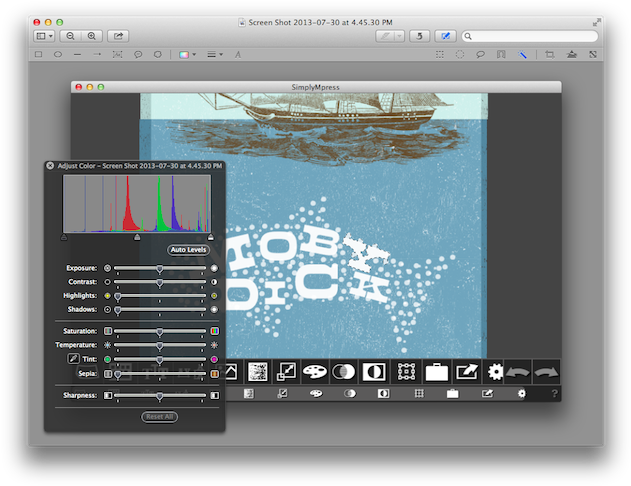Click the histogram midpoint marker
The height and width of the screenshot is (486, 631).
pyautogui.click(x=137, y=237)
